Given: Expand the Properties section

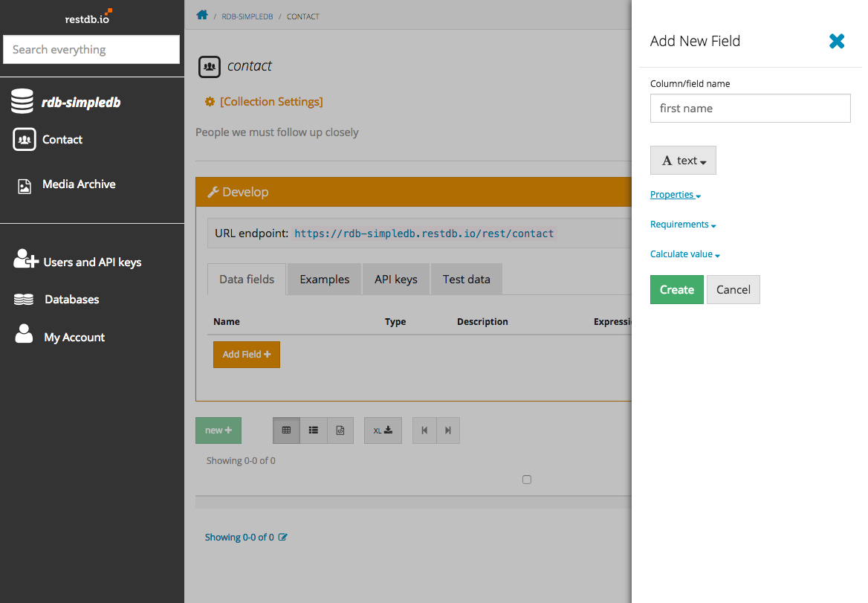Looking at the screenshot, I should pyautogui.click(x=676, y=194).
